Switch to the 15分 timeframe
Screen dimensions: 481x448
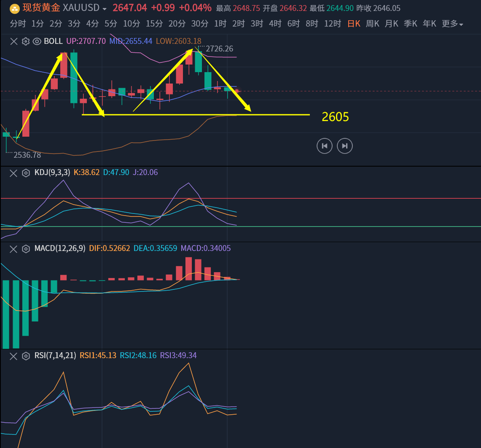coord(154,24)
